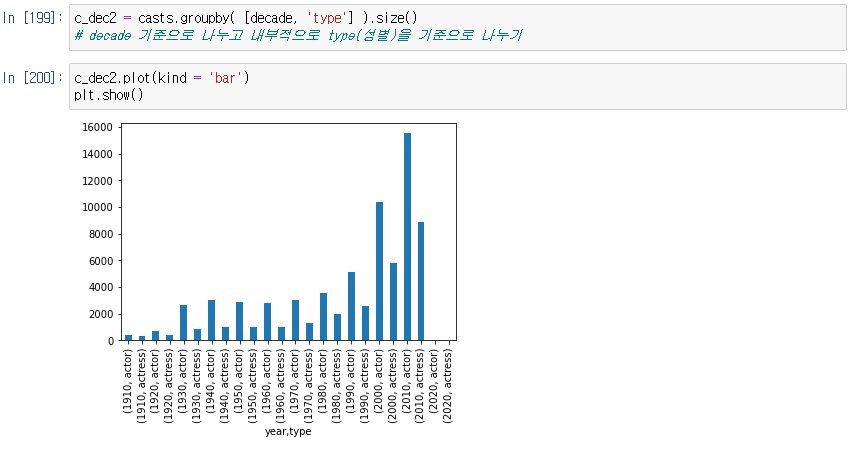
Task: Click the bar for (1960, actor)
Action: pyautogui.click(x=267, y=322)
